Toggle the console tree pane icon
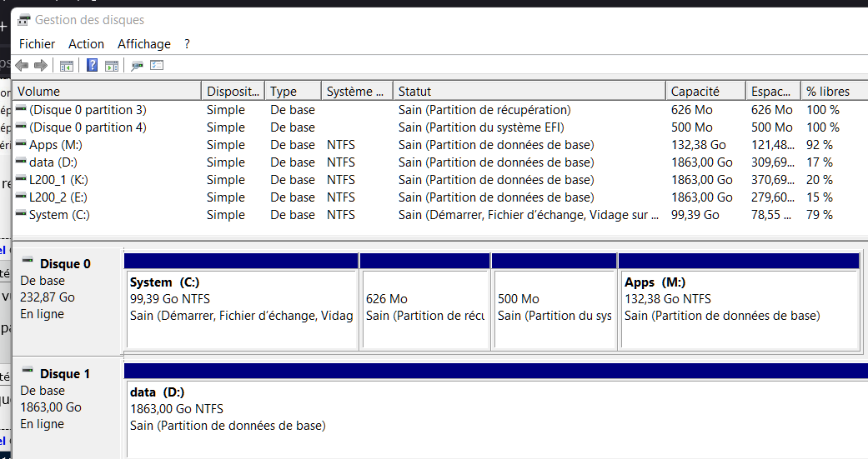The height and width of the screenshot is (459, 868). 67,65
